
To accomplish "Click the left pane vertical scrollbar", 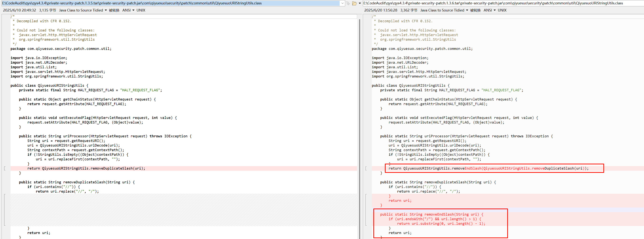I will [x=360, y=125].
